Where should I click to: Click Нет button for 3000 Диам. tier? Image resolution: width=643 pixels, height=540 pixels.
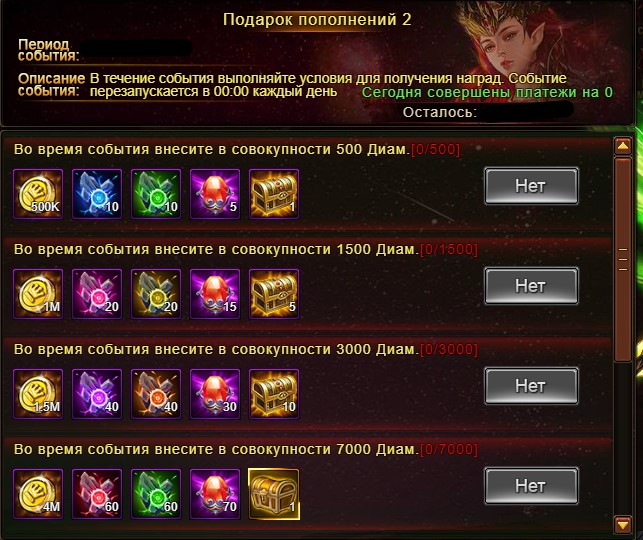tap(531, 386)
